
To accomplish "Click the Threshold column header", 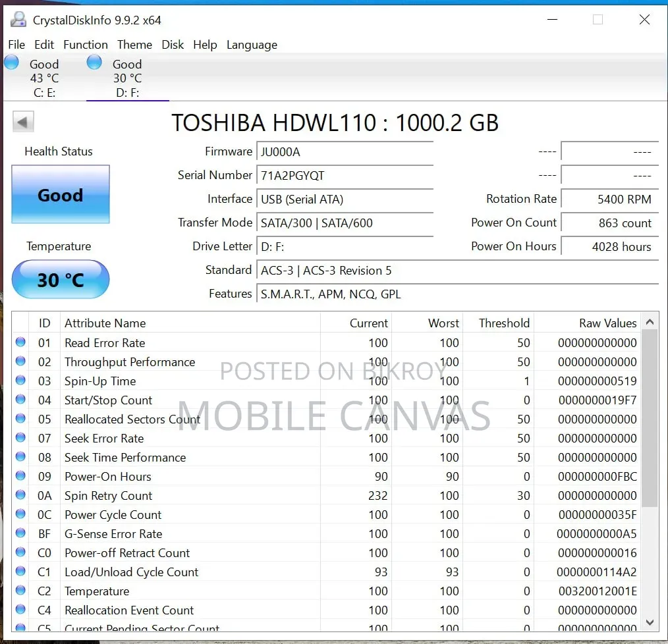I will [498, 323].
